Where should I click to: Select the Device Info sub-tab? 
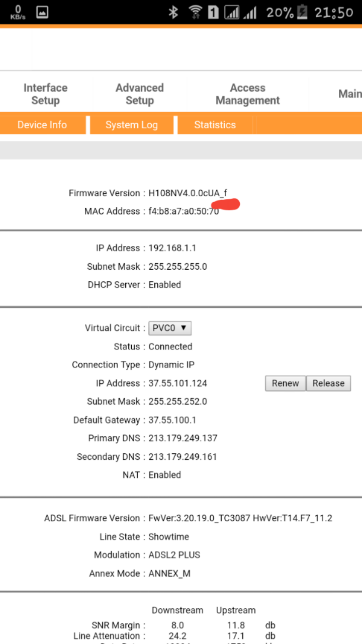pyautogui.click(x=42, y=125)
